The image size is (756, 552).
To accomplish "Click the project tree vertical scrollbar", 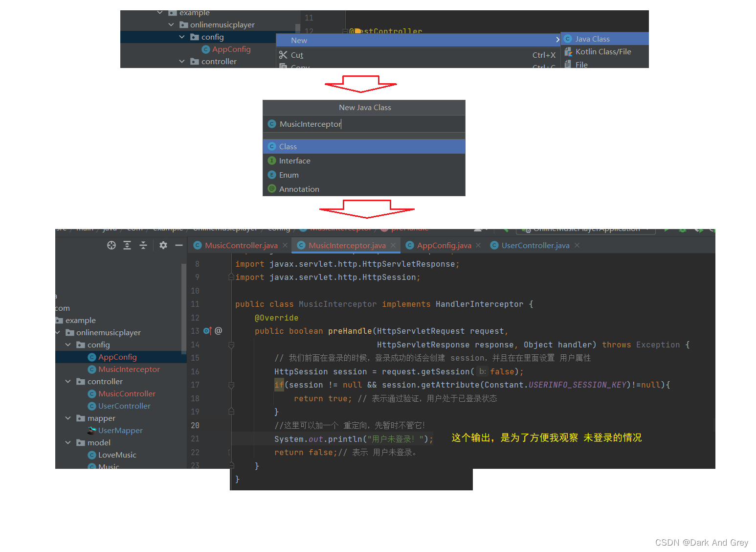I will coord(184,308).
